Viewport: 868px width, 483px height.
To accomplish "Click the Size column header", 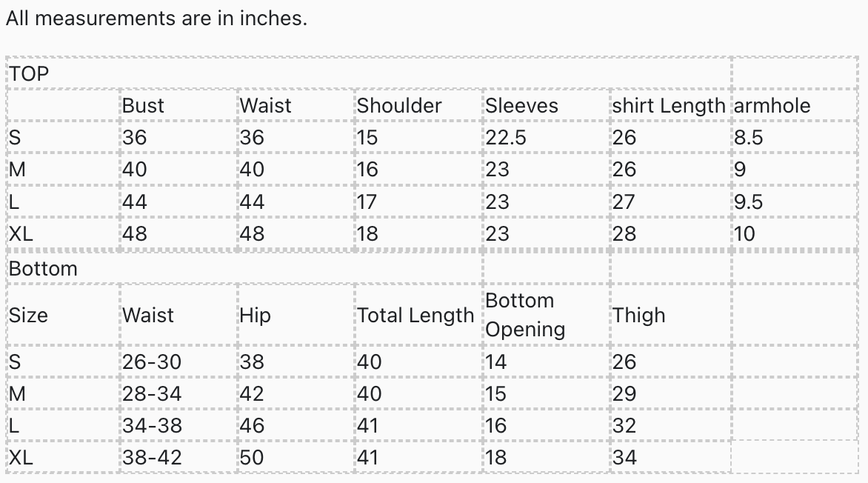I will coord(28,316).
